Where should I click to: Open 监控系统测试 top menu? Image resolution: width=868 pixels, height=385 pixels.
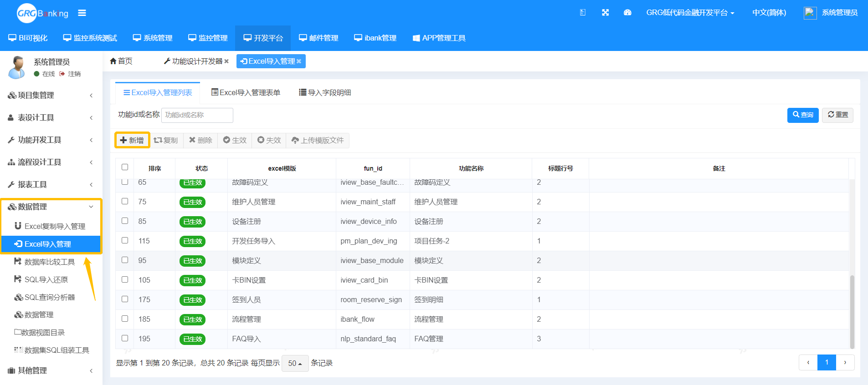(x=90, y=38)
